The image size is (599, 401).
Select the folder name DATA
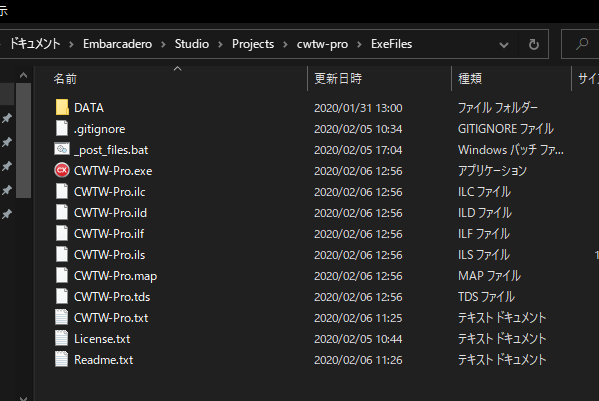pos(89,108)
